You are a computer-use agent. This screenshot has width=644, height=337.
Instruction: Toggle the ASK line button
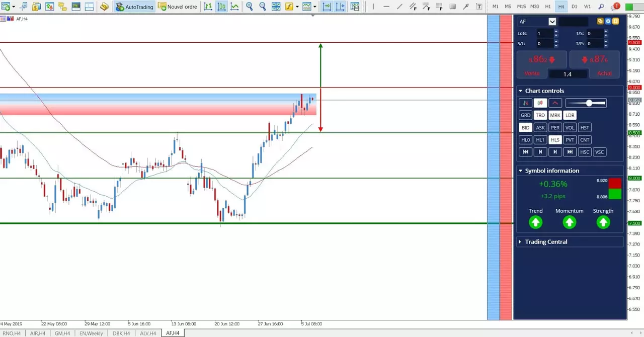[540, 128]
